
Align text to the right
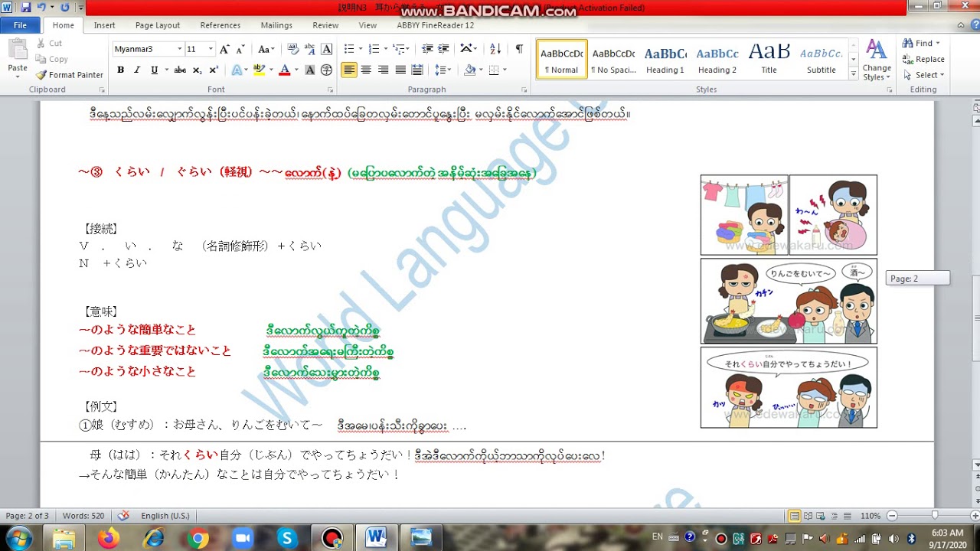[x=383, y=70]
